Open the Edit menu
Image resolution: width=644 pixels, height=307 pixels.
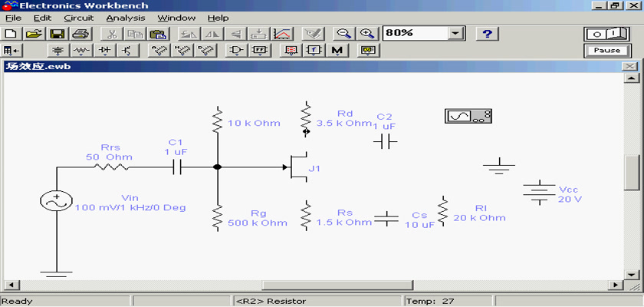(42, 18)
